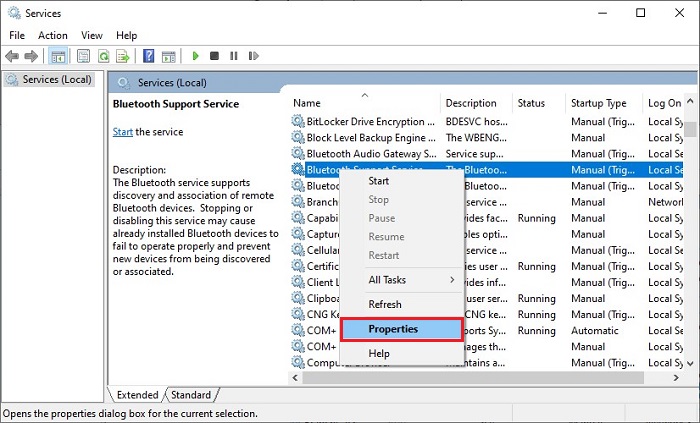Sort by the Name column header

pyautogui.click(x=364, y=103)
